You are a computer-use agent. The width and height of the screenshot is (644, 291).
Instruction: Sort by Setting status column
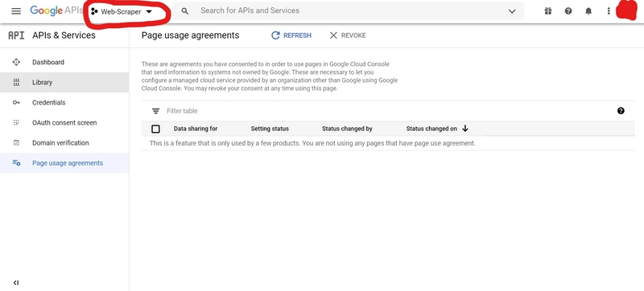coord(270,129)
